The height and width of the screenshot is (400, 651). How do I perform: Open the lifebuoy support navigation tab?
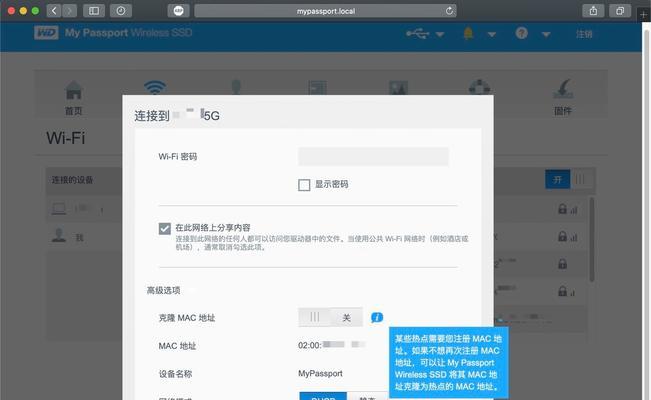(x=480, y=87)
